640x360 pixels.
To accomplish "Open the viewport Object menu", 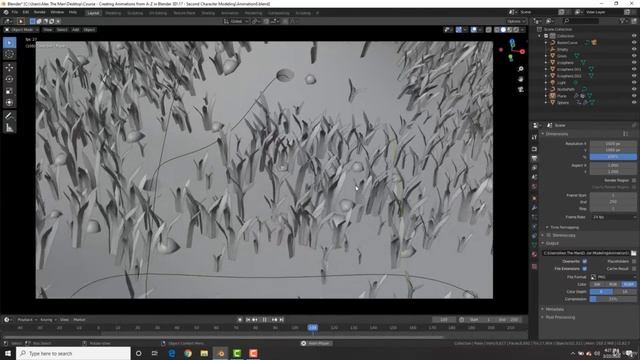I will (x=89, y=30).
